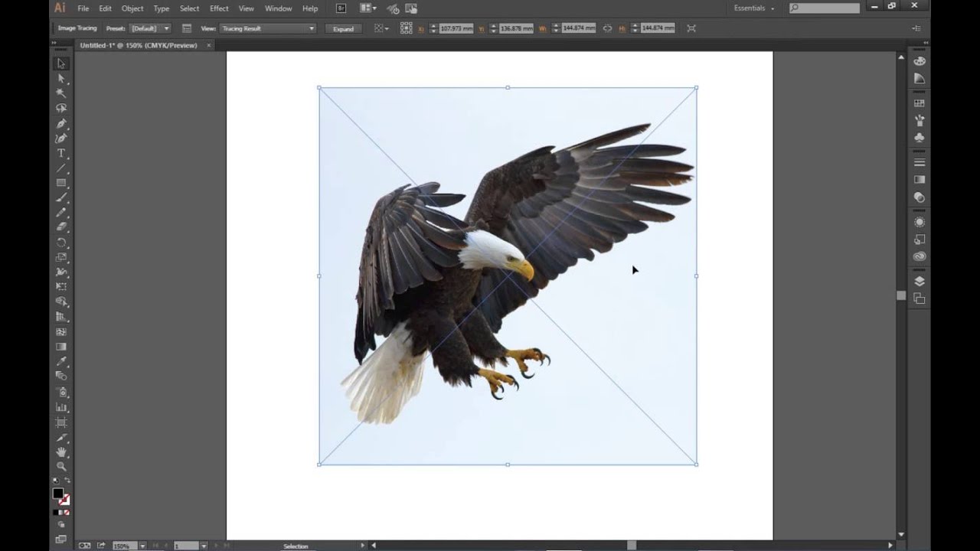Open the View menu

tap(246, 8)
